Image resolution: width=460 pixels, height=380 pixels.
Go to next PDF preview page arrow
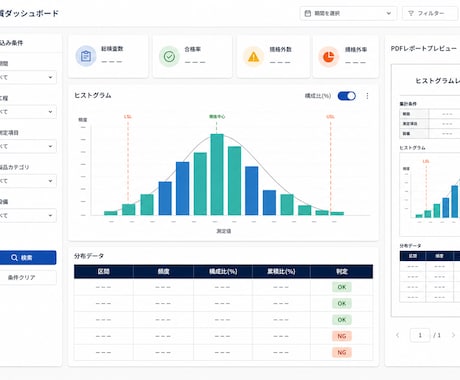pos(453,335)
